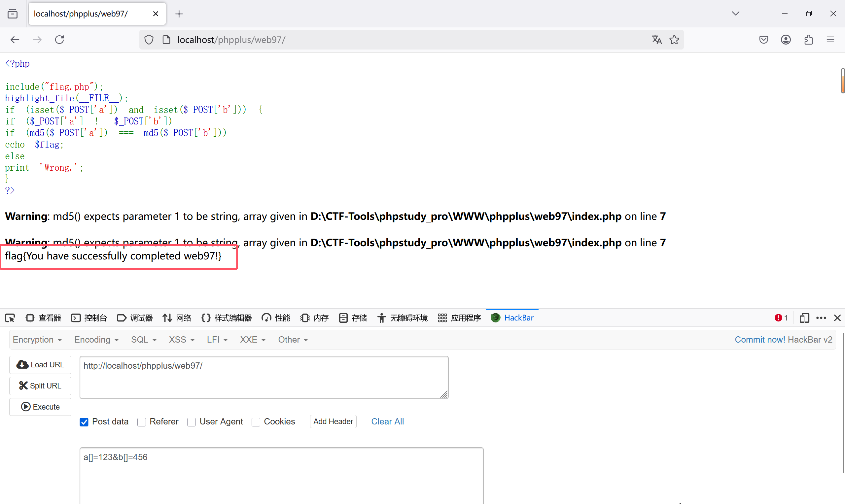Click the post data text field
845x504 pixels.
pos(281,476)
